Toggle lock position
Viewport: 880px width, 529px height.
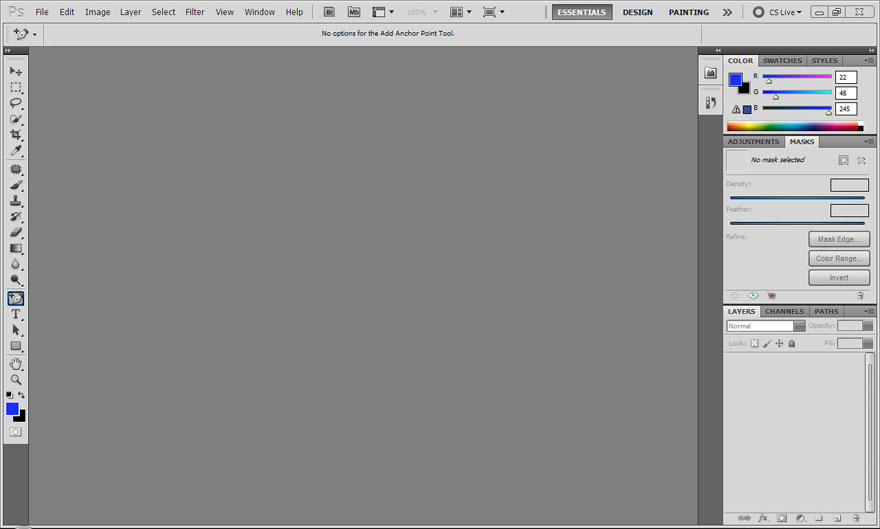(x=779, y=343)
